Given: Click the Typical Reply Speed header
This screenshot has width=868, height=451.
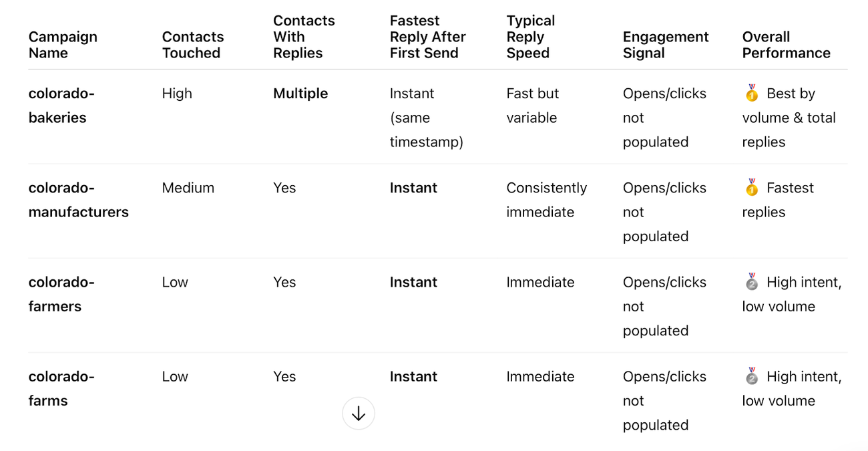Looking at the screenshot, I should 531,37.
